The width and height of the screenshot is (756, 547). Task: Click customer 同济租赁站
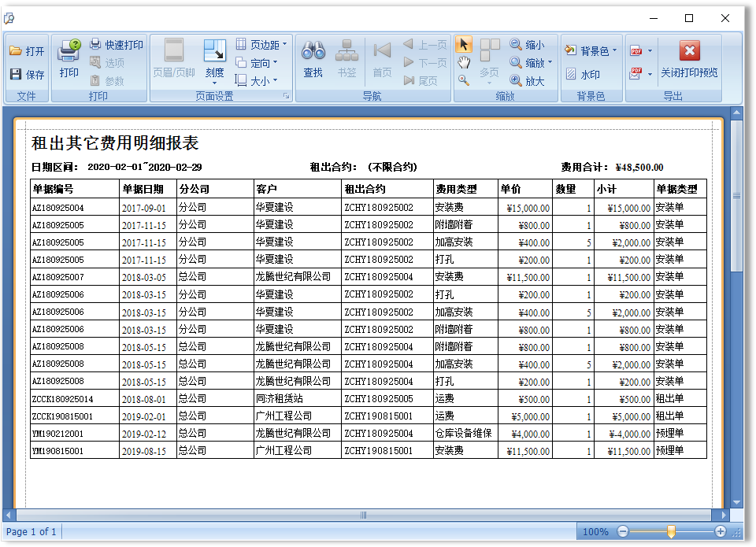point(279,398)
